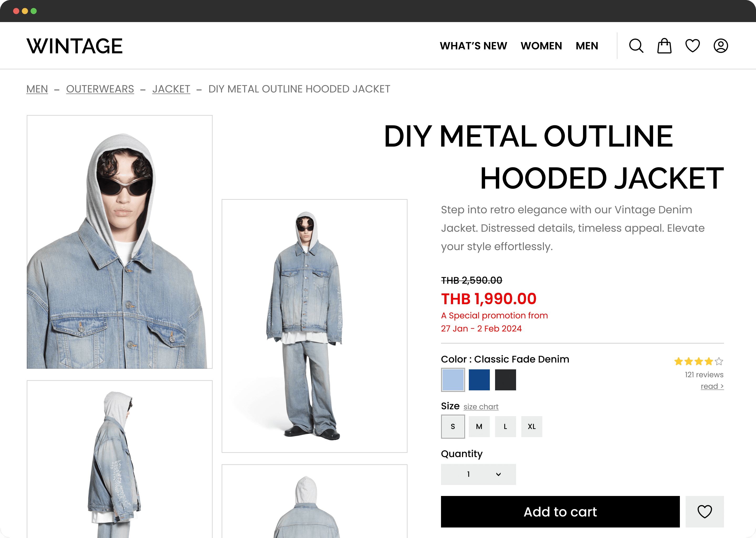756x538 pixels.
Task: Open the user account icon
Action: tap(721, 46)
